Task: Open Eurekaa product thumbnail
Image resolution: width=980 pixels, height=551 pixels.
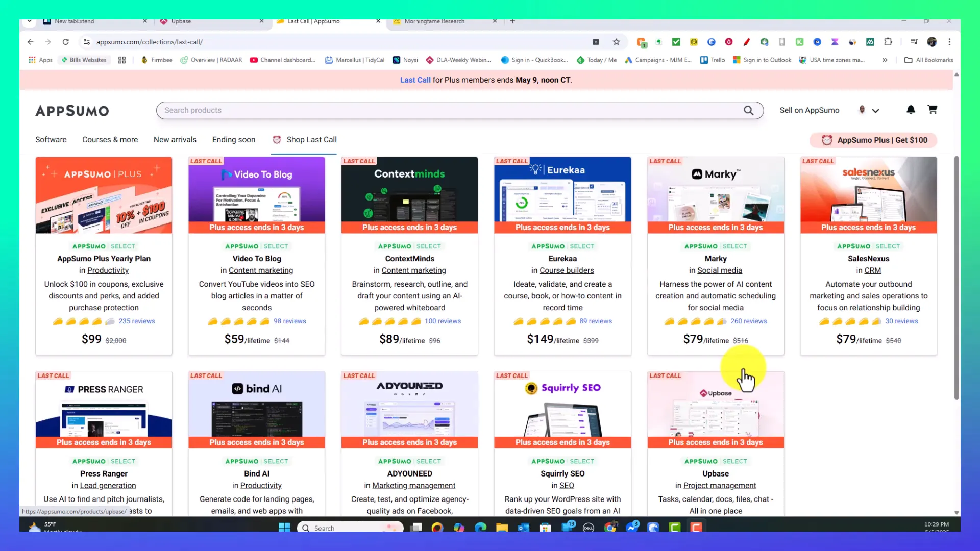Action: (x=562, y=195)
